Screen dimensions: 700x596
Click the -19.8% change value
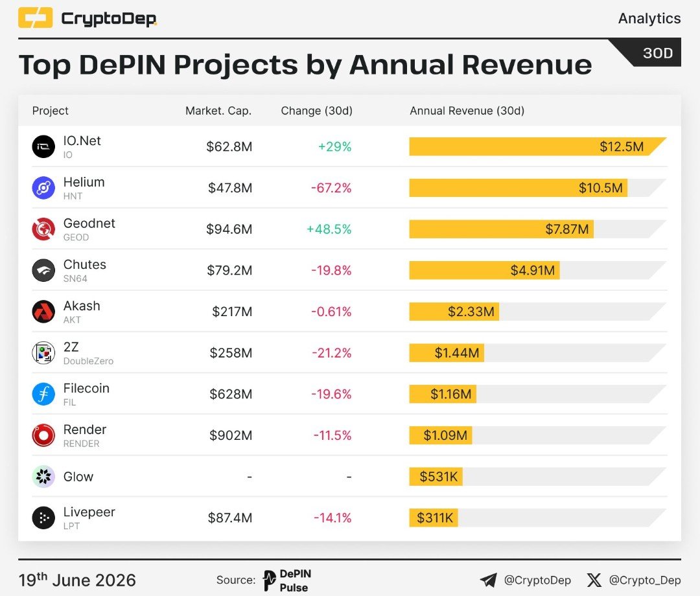pos(331,270)
